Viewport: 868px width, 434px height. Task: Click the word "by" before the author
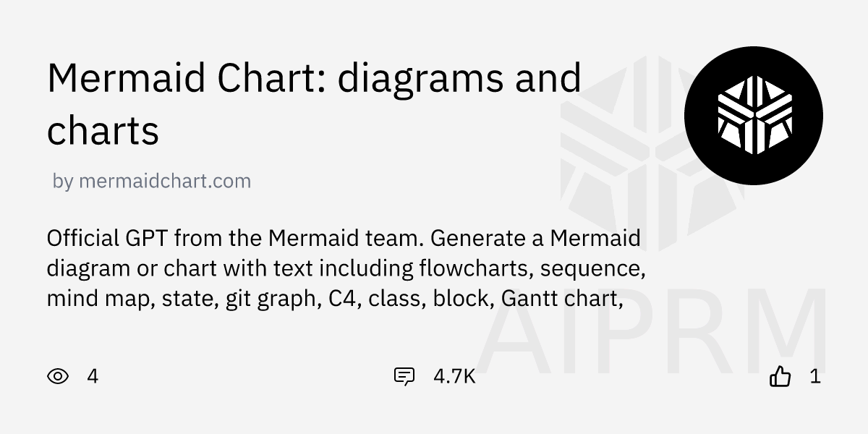pos(62,181)
